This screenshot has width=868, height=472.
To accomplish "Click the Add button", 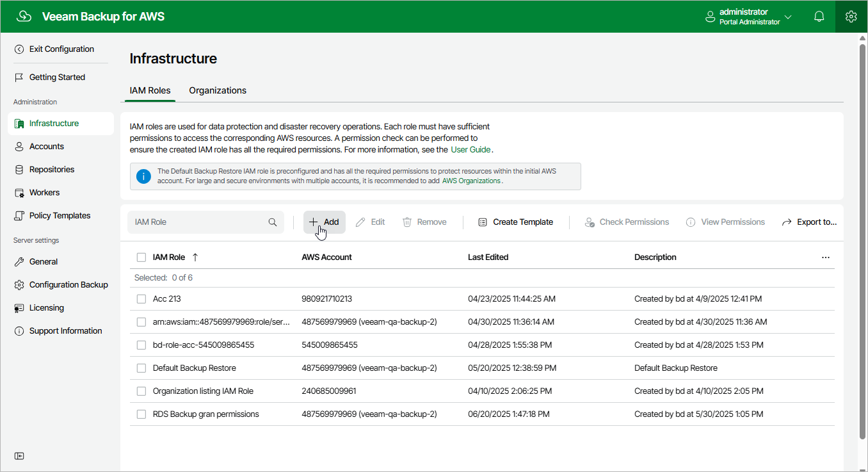I will (x=325, y=222).
